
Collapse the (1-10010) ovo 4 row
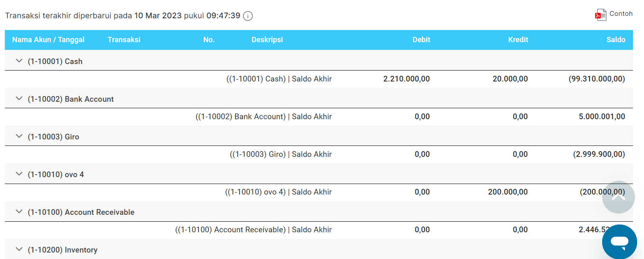point(19,174)
